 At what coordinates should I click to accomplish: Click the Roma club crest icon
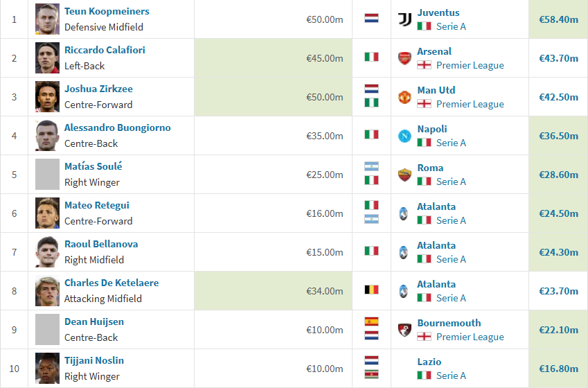coord(404,175)
